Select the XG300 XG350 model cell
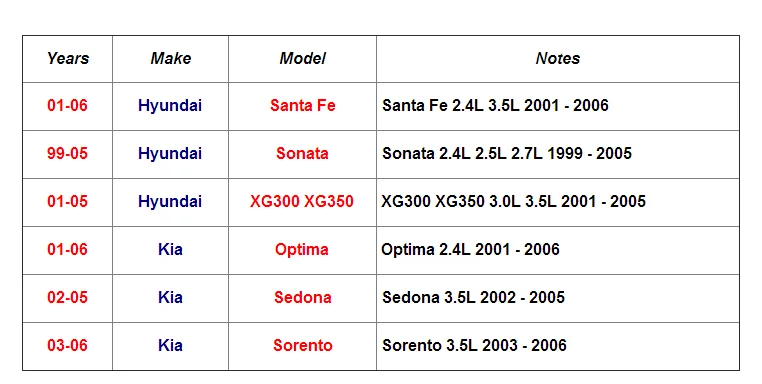The image size is (762, 384). coord(302,202)
